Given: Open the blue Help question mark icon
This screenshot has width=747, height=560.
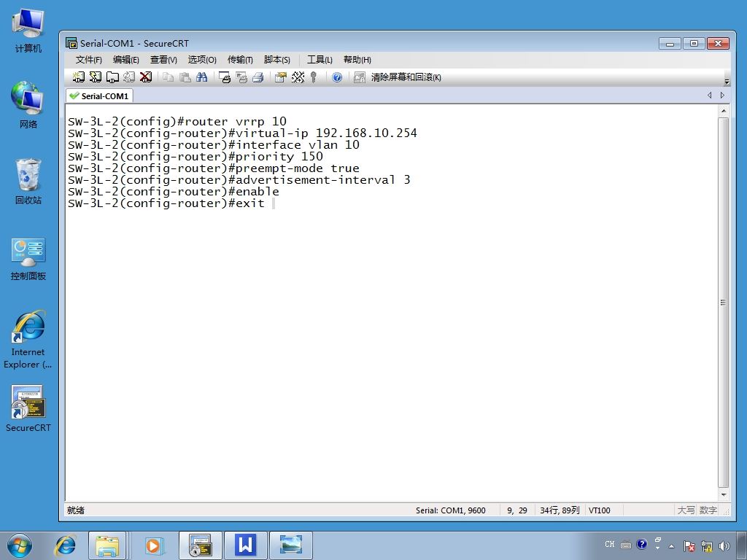Looking at the screenshot, I should pyautogui.click(x=337, y=77).
